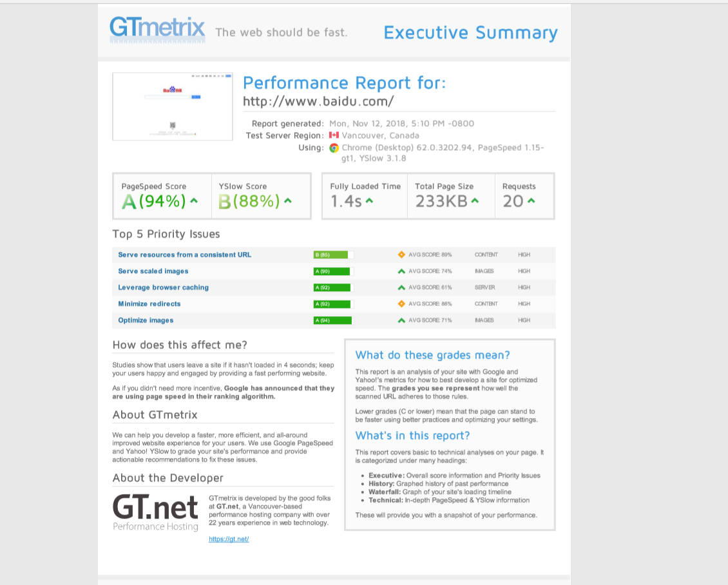Click SERVER category in browser caching row
This screenshot has height=585, width=728.
tap(484, 287)
